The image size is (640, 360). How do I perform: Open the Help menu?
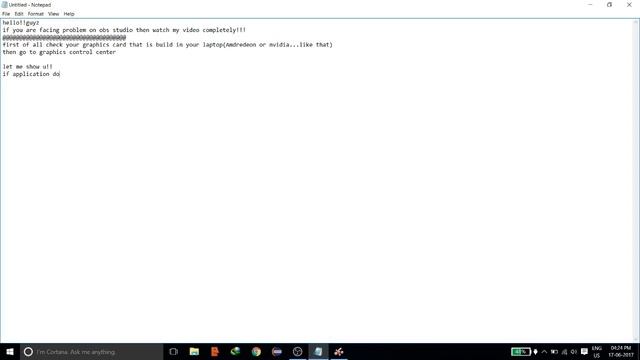pyautogui.click(x=69, y=14)
